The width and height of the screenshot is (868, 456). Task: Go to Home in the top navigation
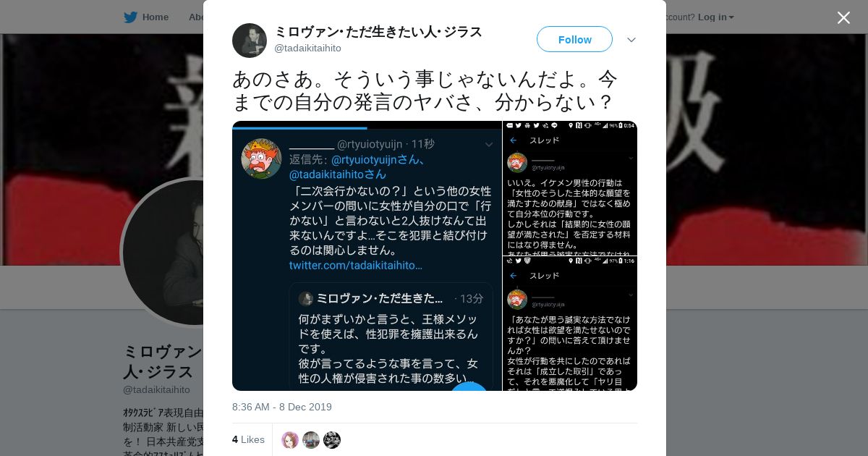click(x=156, y=17)
